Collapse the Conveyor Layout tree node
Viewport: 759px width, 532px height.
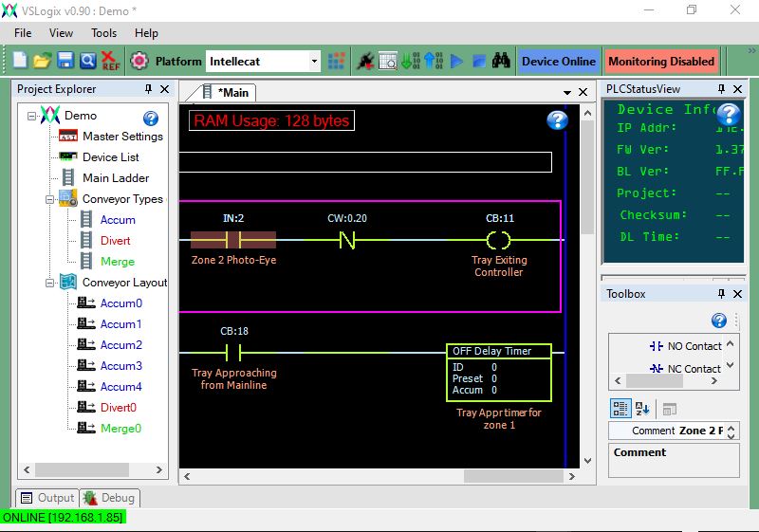[x=48, y=283]
